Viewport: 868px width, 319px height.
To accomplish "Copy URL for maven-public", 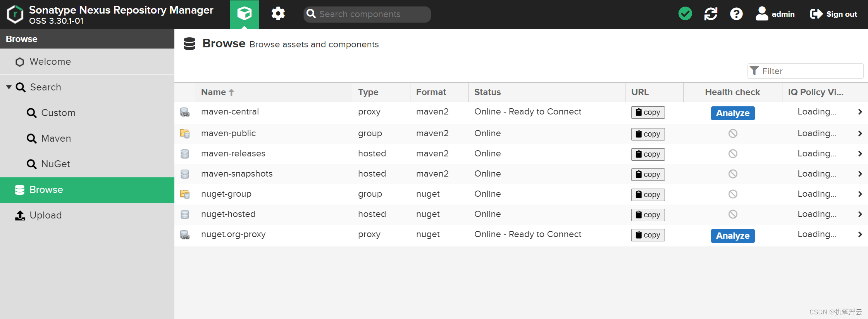I will (x=648, y=134).
